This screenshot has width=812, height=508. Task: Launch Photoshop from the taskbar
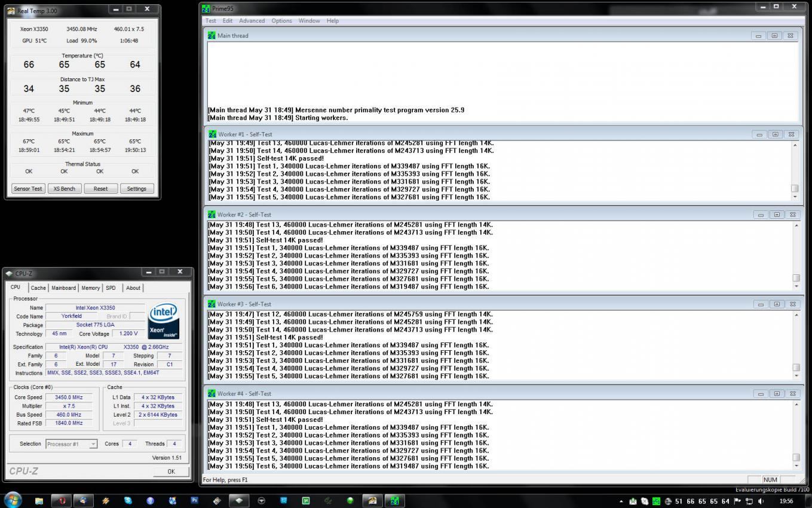point(194,501)
